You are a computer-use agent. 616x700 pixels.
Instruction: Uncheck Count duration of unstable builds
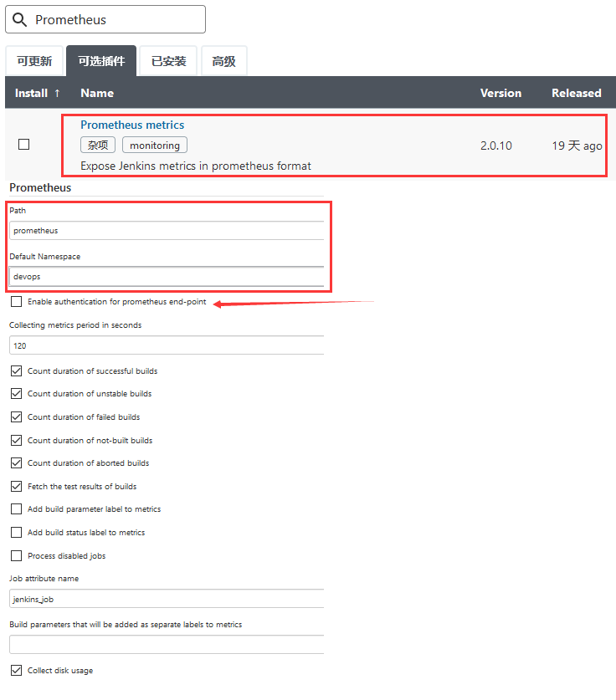tap(17, 393)
